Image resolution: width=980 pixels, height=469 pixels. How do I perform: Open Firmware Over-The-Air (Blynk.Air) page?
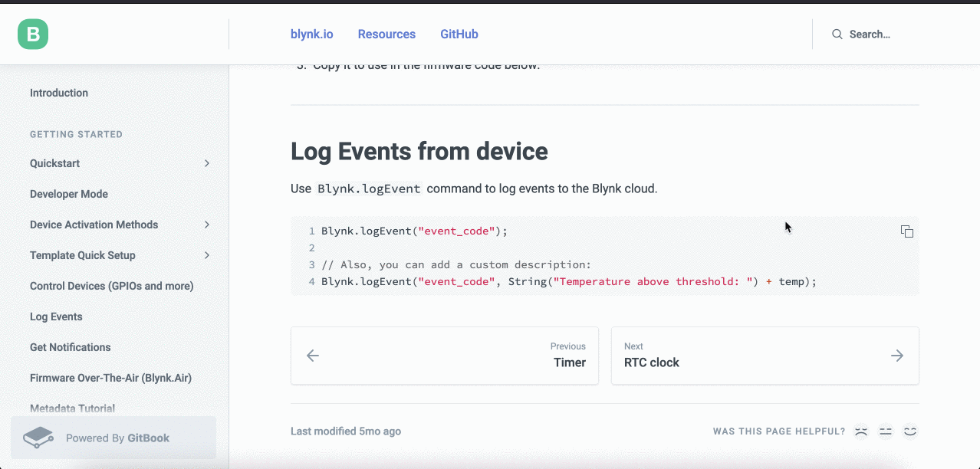[x=110, y=378]
